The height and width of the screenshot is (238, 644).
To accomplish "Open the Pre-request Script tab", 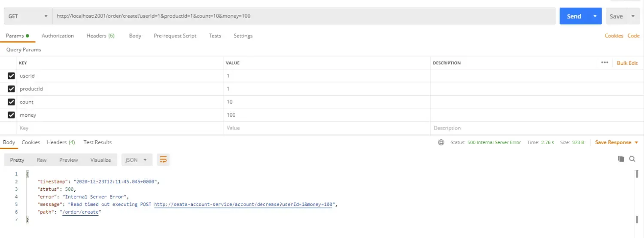I will point(175,36).
